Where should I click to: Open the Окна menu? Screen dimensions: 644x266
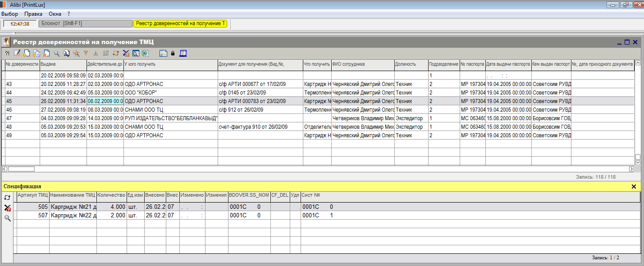pos(55,14)
